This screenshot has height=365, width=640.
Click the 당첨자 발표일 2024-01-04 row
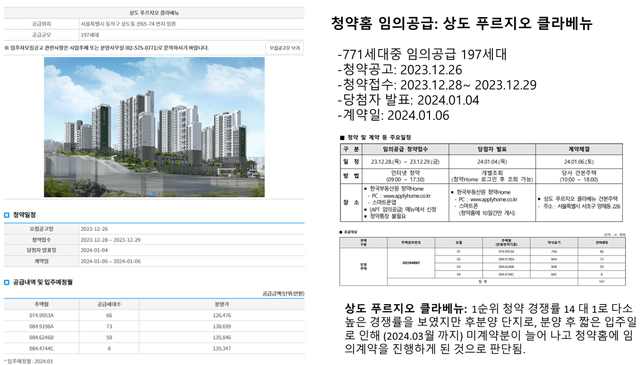pos(154,250)
